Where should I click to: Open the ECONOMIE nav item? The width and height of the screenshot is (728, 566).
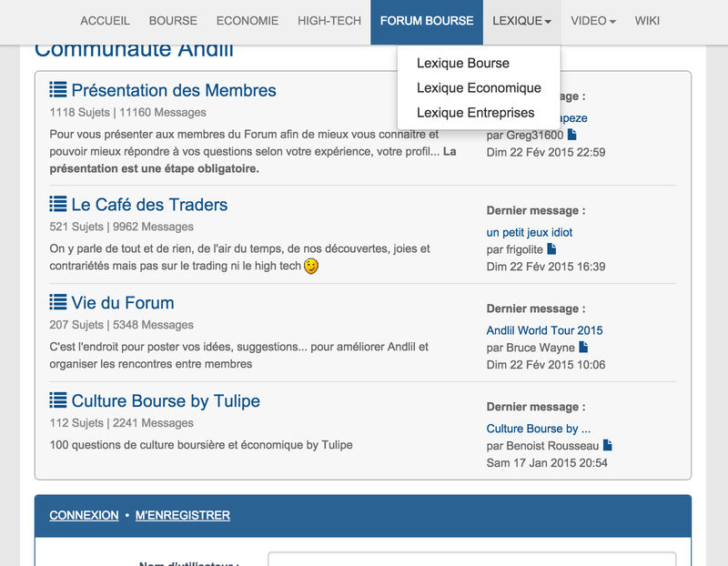[248, 21]
